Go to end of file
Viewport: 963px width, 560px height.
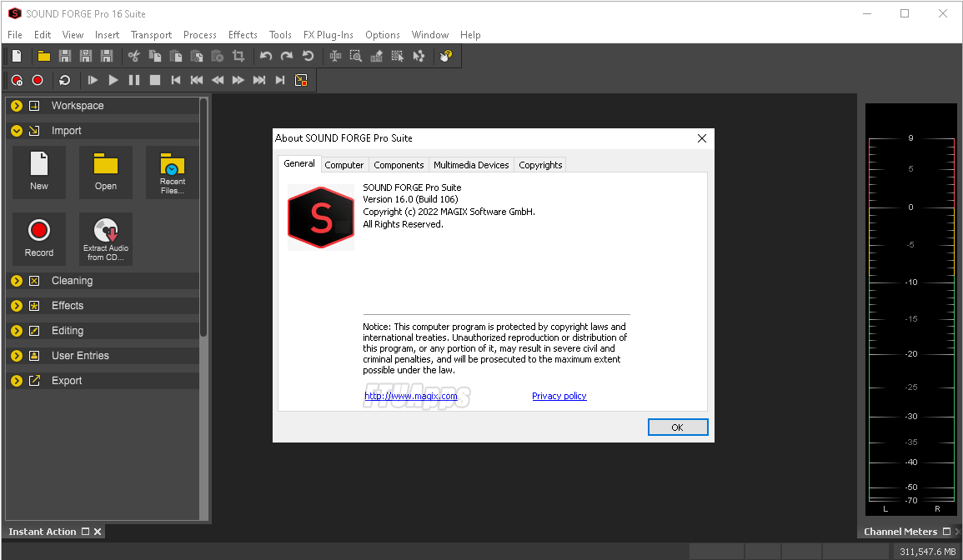[280, 80]
